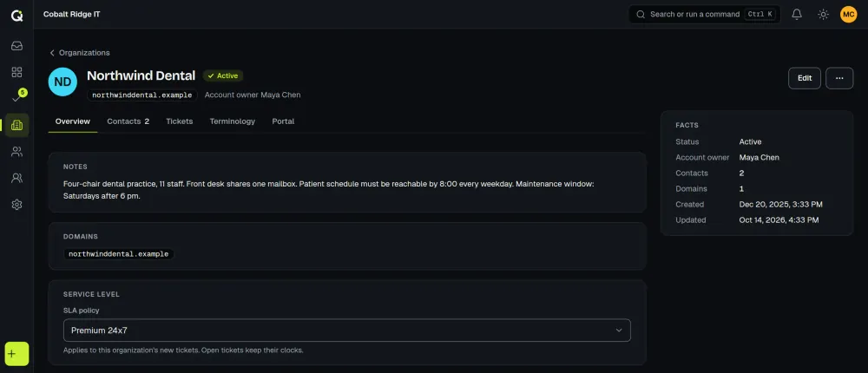
Task: Click the Cobalt Ridge IT workspace name
Action: tap(71, 15)
